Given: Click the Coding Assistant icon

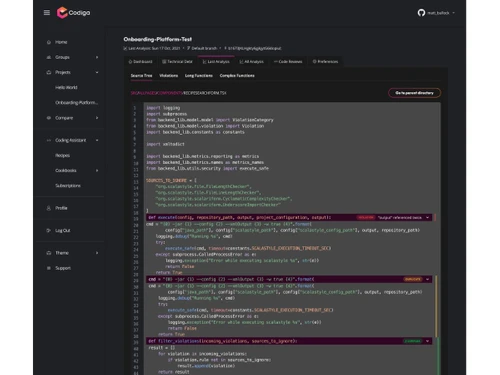Looking at the screenshot, I should point(49,140).
